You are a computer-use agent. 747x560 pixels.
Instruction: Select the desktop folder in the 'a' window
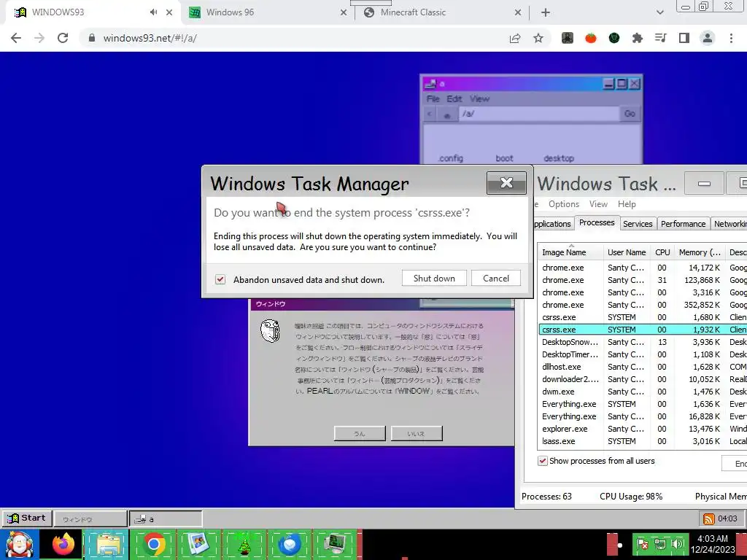tap(559, 158)
